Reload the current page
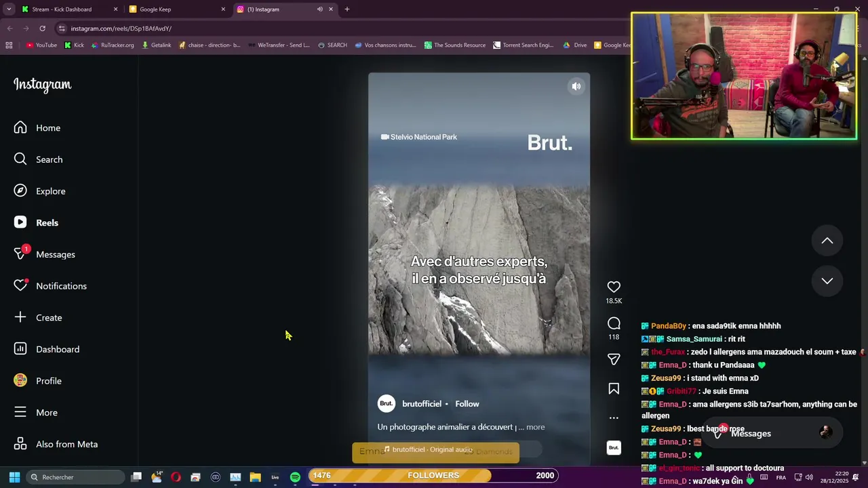The width and height of the screenshot is (868, 488). point(42,28)
